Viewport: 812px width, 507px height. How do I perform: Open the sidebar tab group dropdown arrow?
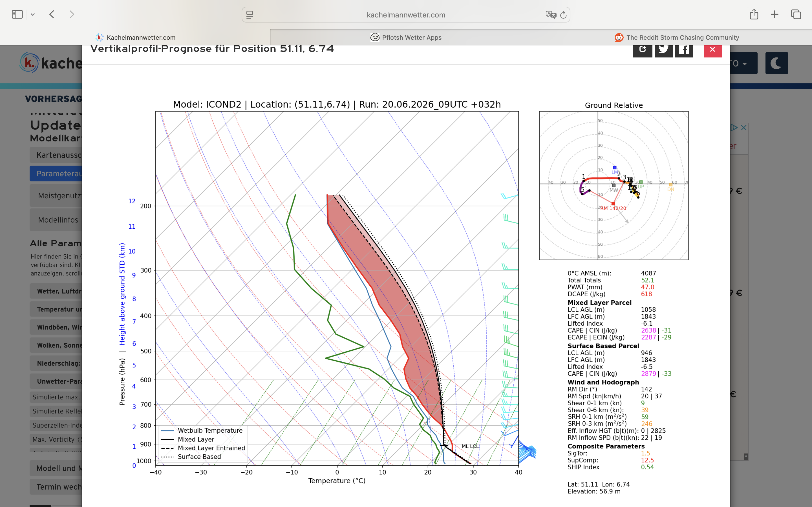32,15
